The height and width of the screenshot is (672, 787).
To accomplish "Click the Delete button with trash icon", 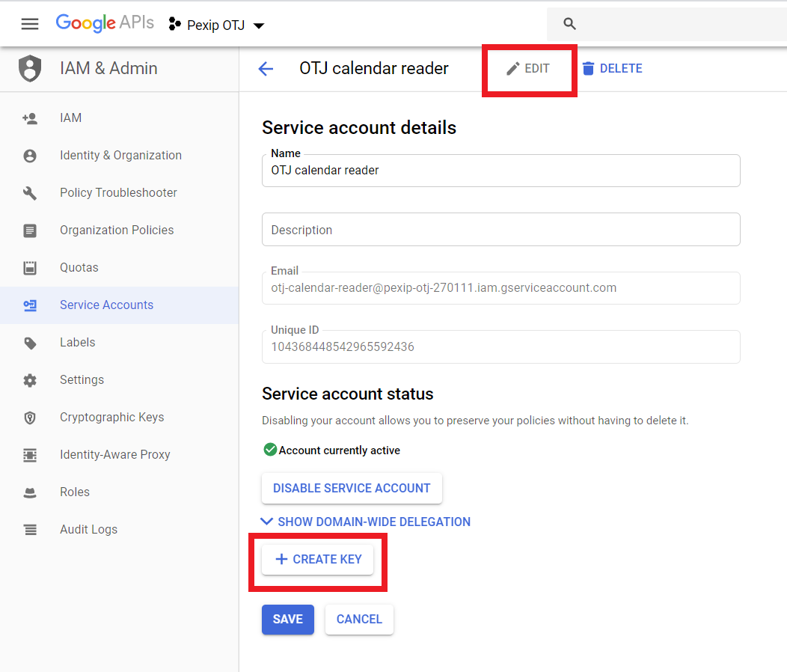I will click(612, 69).
